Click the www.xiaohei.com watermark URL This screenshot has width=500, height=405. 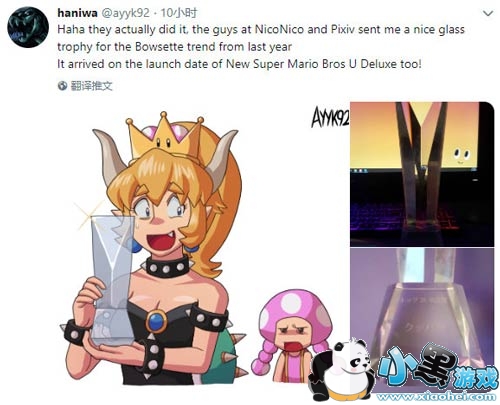(436, 397)
